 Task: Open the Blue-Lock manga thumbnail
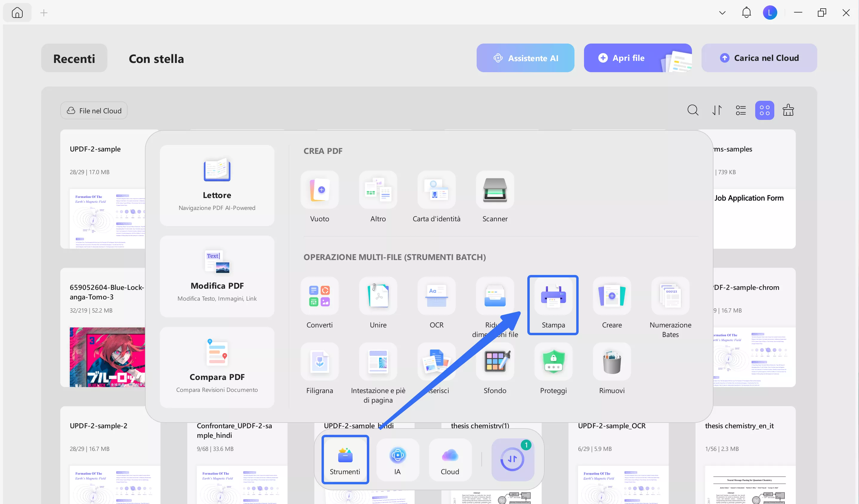coord(107,357)
